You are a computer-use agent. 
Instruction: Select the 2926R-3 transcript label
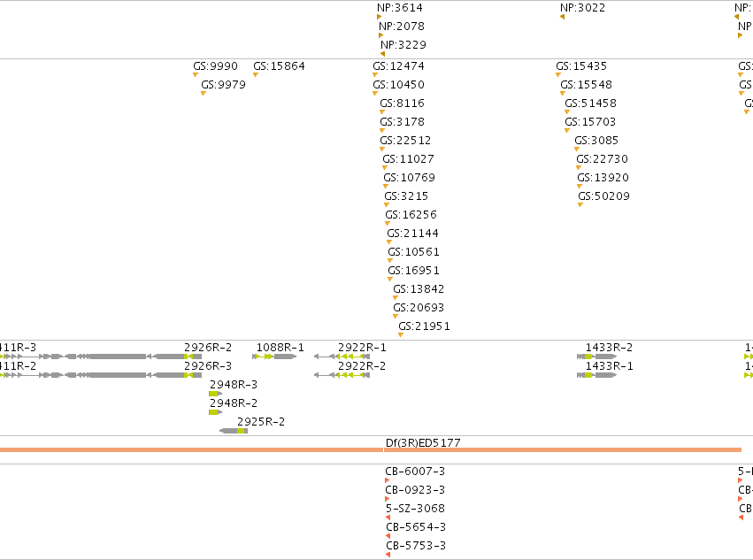coord(208,366)
